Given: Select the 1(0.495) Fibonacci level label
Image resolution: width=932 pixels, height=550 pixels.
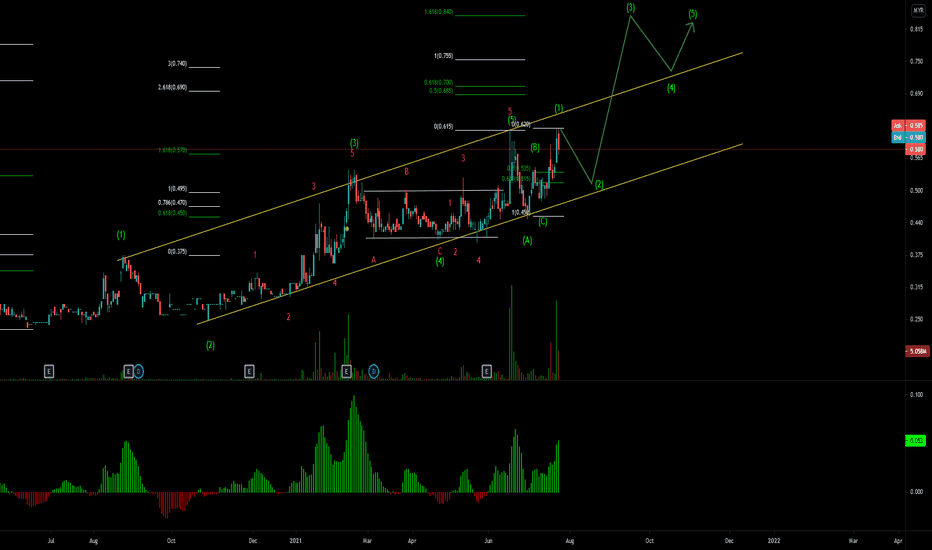Looking at the screenshot, I should tap(177, 188).
